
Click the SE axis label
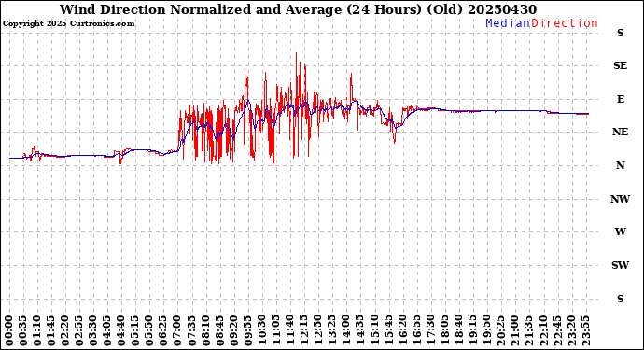coord(620,65)
